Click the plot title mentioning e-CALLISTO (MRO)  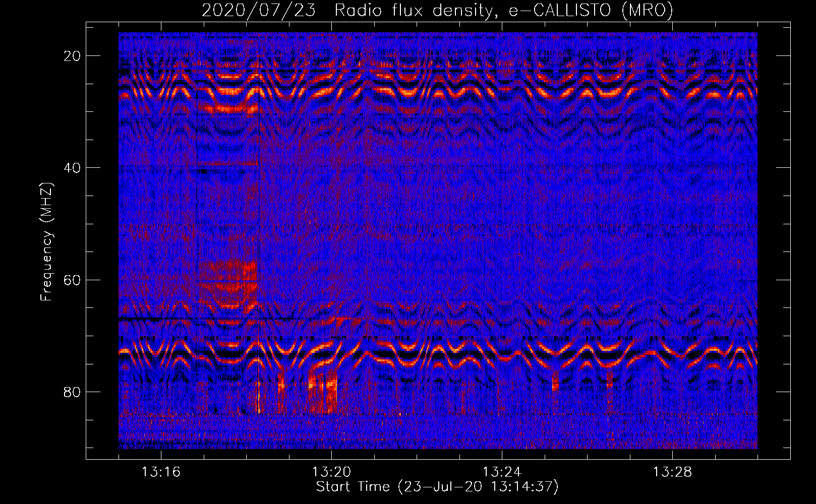click(437, 10)
